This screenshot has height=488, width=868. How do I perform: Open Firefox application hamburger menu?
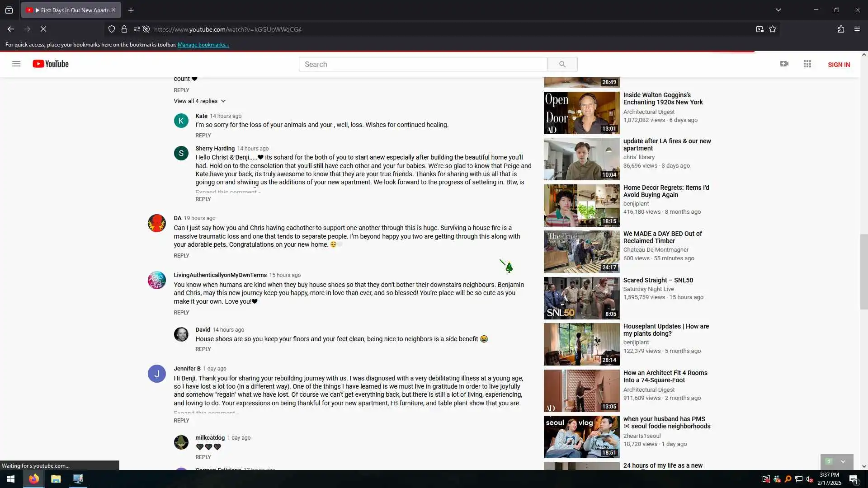click(857, 29)
